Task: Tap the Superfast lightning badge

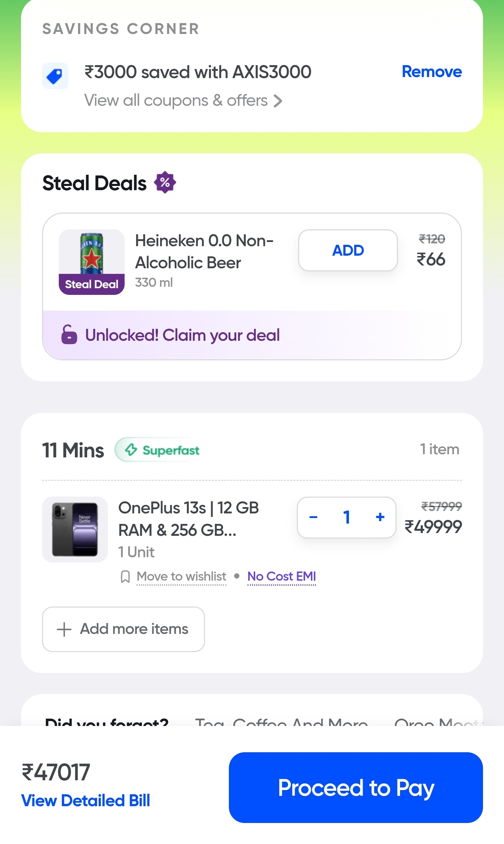Action: click(x=162, y=450)
